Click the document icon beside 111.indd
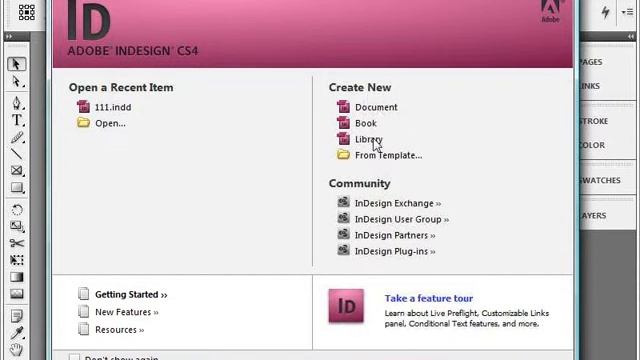The width and height of the screenshot is (640, 360). [x=83, y=107]
